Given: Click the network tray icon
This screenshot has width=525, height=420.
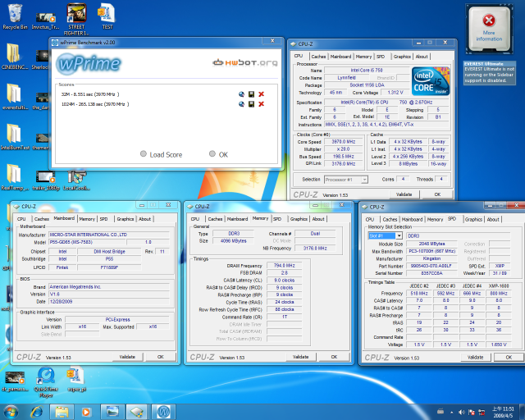Looking at the screenshot, I should (482, 413).
